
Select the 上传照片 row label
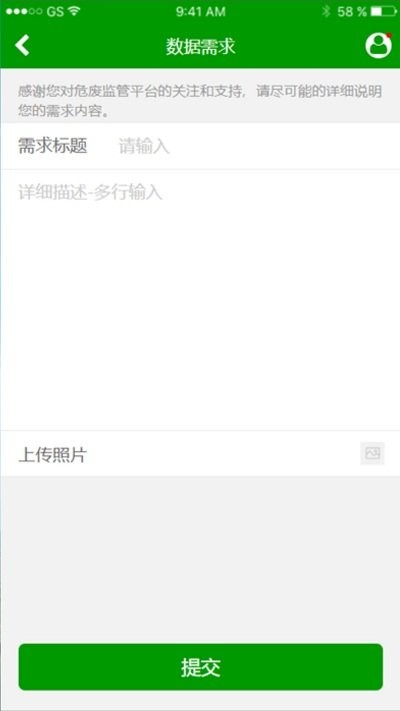click(53, 454)
